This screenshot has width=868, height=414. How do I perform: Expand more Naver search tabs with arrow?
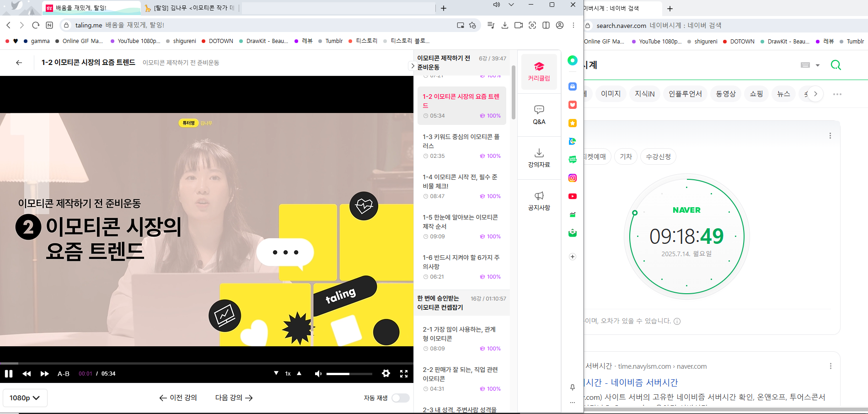coord(815,94)
